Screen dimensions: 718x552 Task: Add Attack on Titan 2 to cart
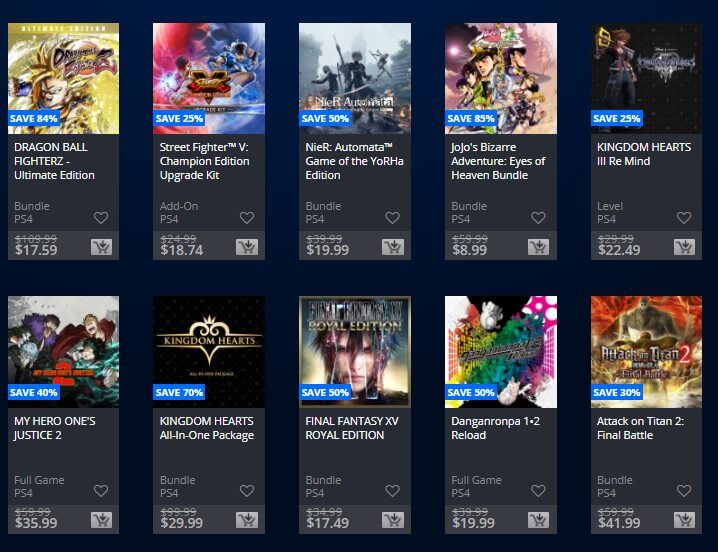pyautogui.click(x=684, y=520)
